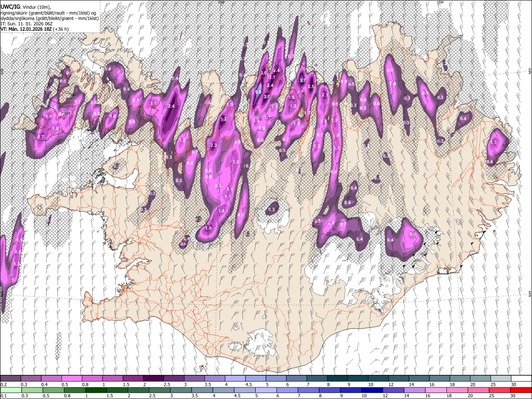Click the '30' label in the upper legend row

click(x=514, y=384)
